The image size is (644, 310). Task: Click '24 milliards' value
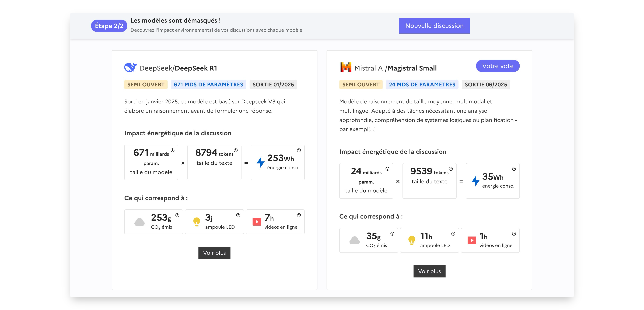[366, 171]
